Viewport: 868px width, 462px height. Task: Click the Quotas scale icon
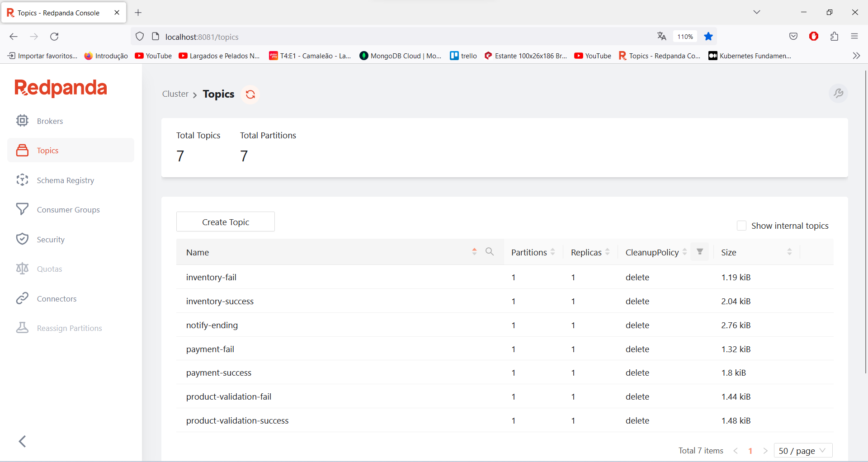point(22,269)
